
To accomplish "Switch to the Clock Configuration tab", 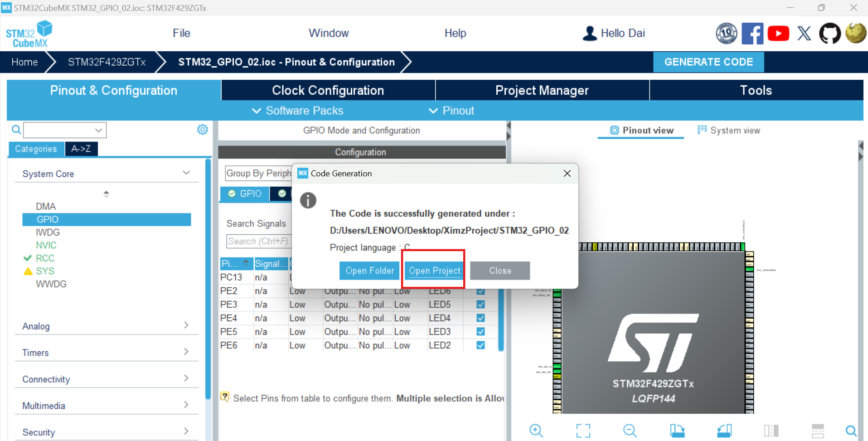I will pyautogui.click(x=328, y=90).
